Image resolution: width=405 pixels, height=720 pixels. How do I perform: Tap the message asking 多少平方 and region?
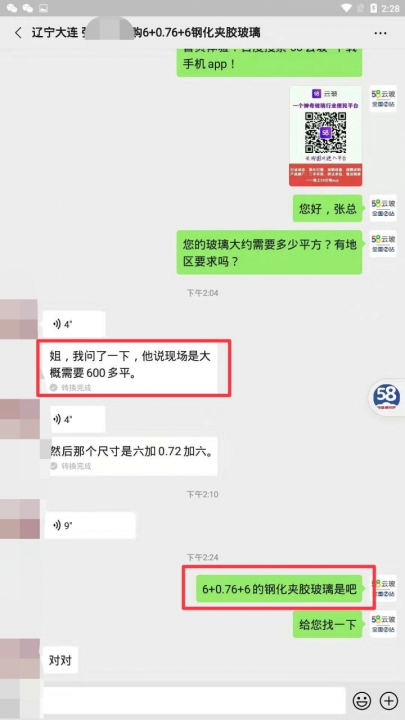pos(269,252)
